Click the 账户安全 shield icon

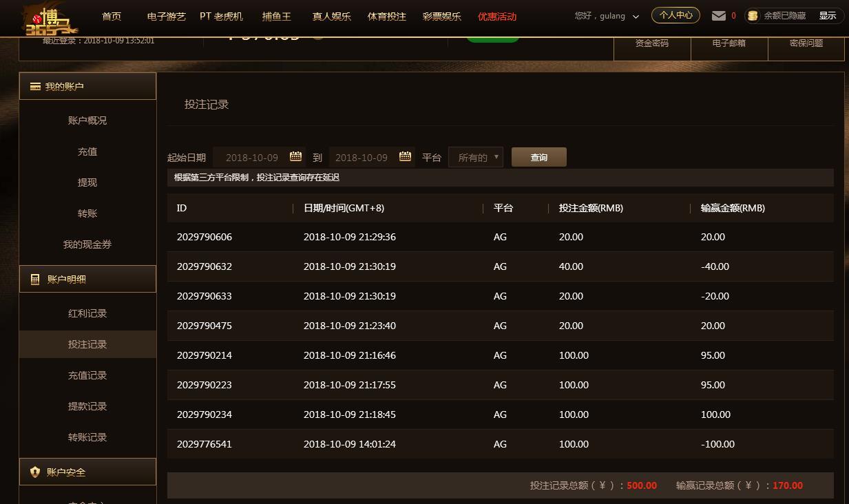35,472
